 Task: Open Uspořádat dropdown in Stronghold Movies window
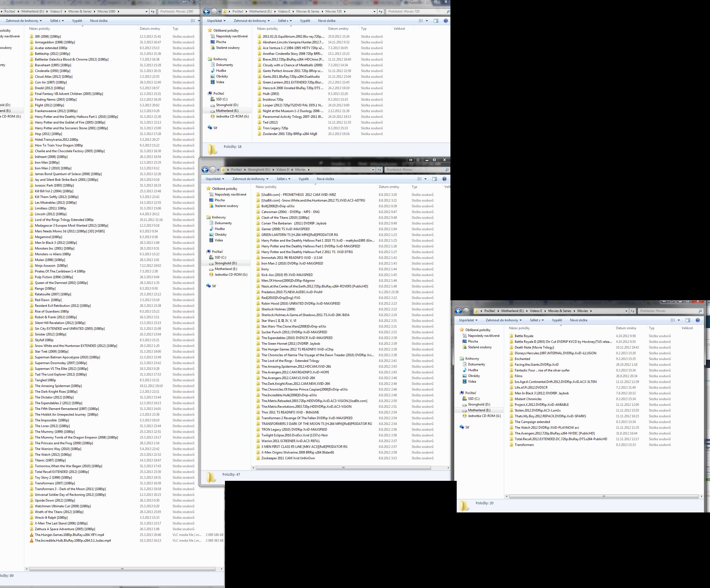click(215, 179)
